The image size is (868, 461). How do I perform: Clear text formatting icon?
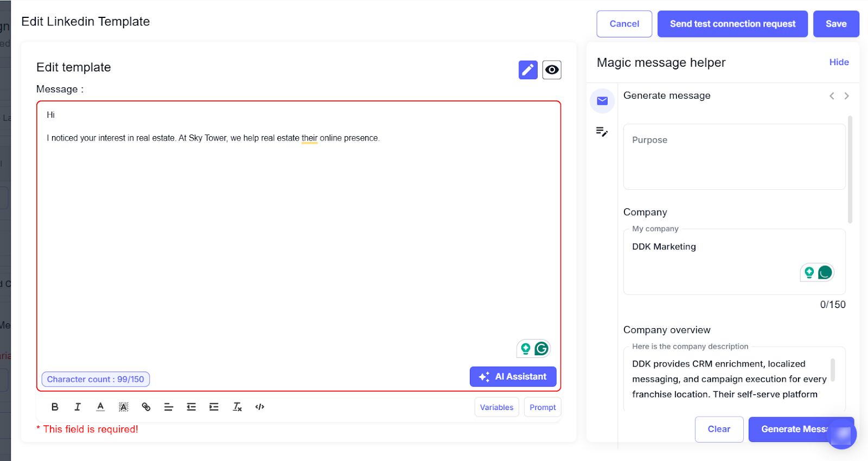237,407
